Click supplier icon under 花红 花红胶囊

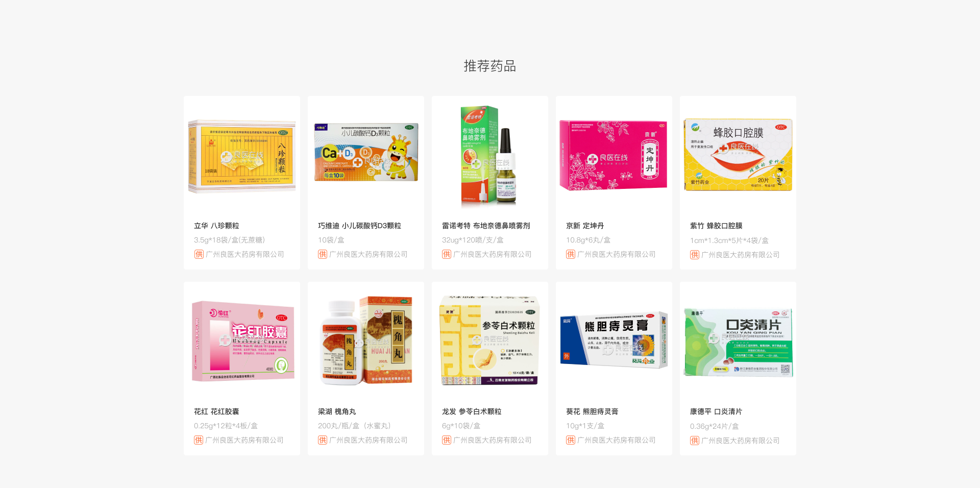199,440
